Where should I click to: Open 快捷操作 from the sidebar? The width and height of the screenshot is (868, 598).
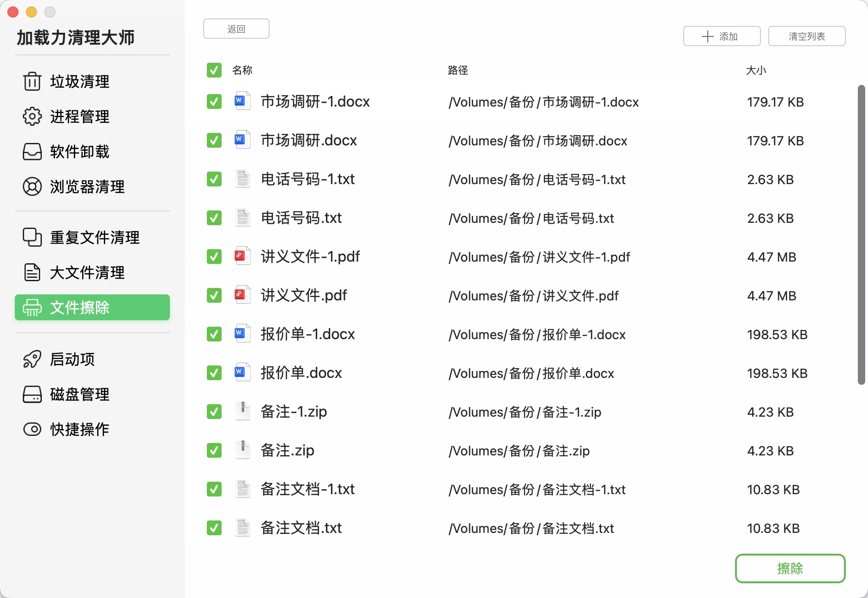click(31, 429)
